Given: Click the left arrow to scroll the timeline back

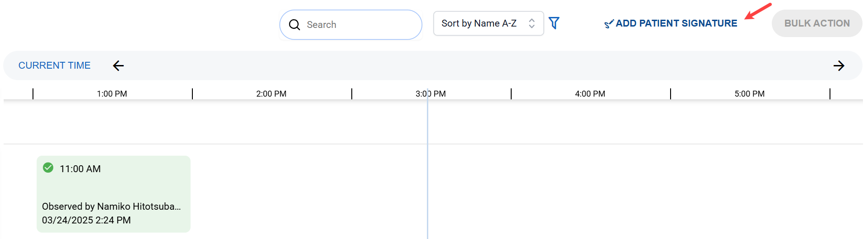Looking at the screenshot, I should pos(118,65).
